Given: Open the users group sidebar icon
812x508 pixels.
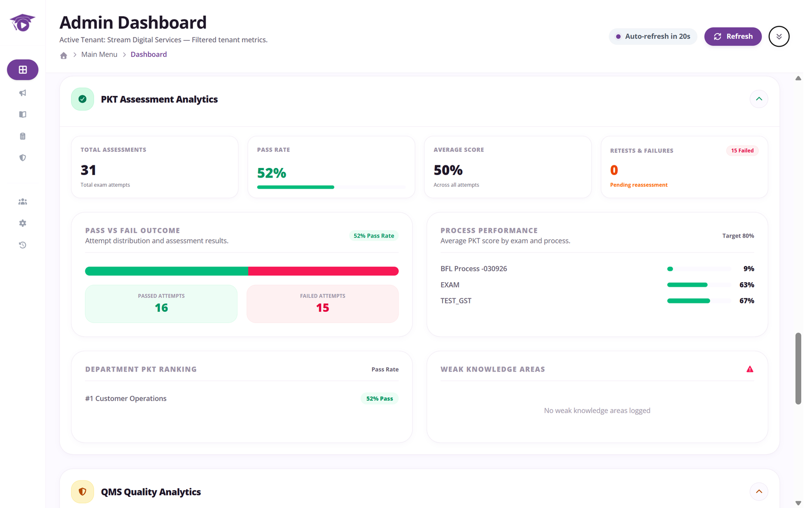Looking at the screenshot, I should pyautogui.click(x=22, y=201).
